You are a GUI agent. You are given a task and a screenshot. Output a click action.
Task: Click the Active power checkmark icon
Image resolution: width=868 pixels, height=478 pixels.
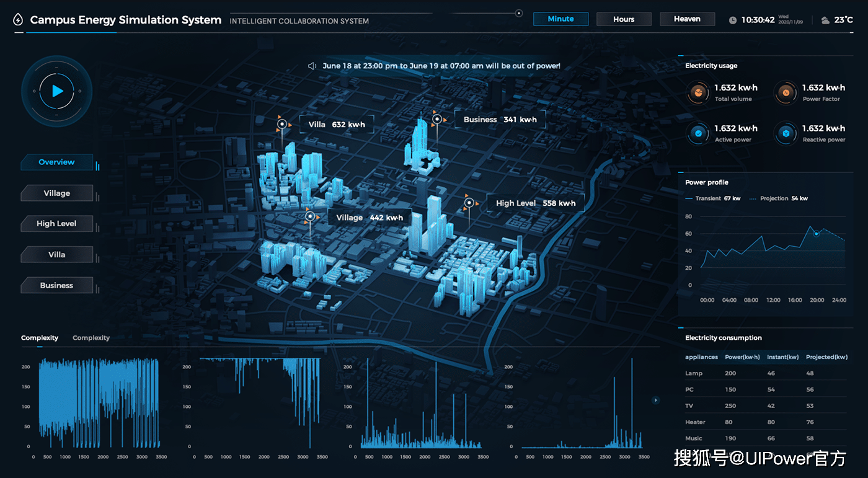[x=698, y=133]
